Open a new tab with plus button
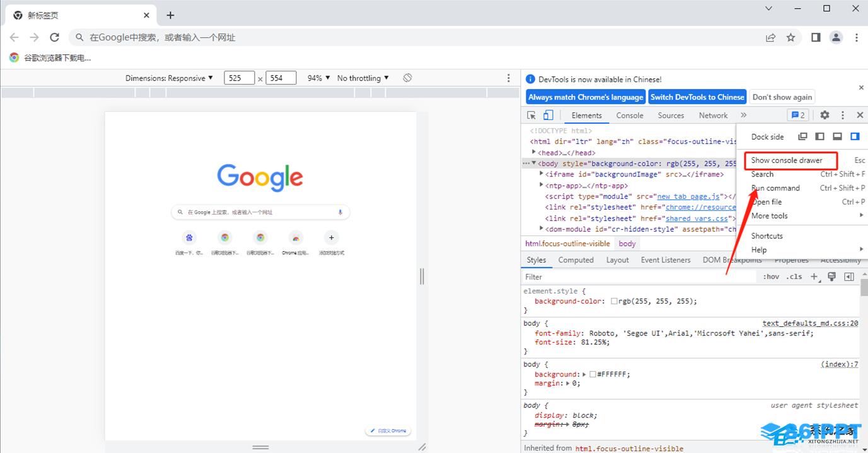This screenshot has height=453, width=868. 170,15
